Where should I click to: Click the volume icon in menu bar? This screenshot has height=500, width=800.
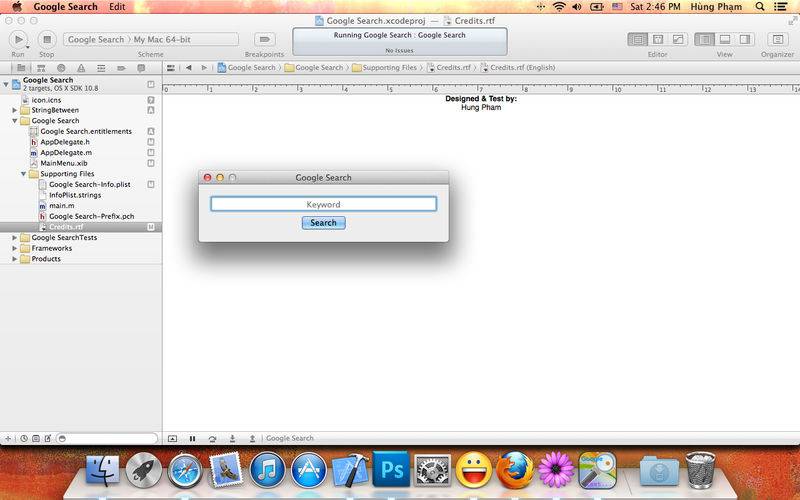pos(577,7)
